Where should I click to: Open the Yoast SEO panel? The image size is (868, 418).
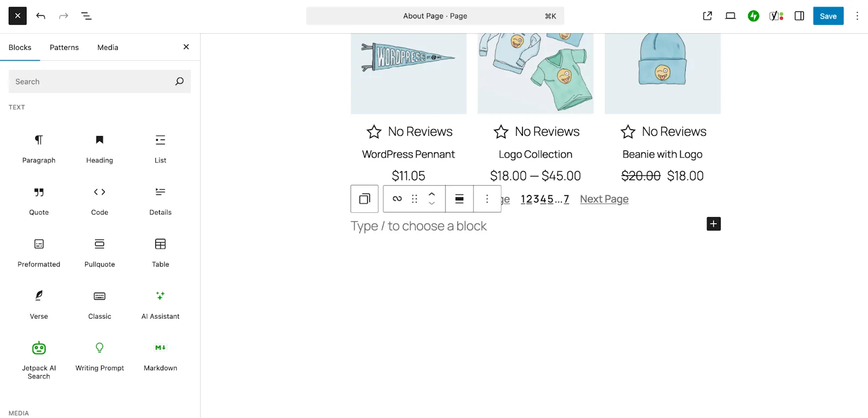point(776,16)
